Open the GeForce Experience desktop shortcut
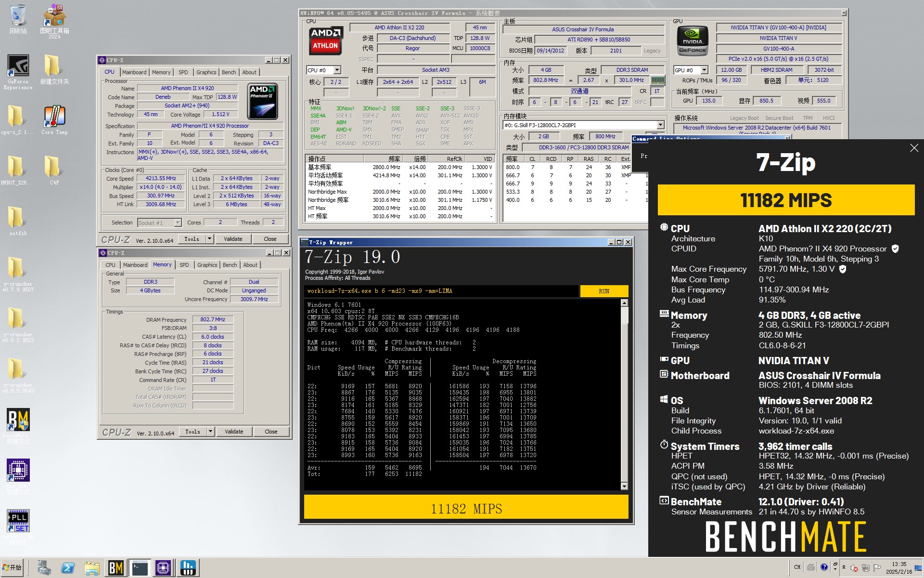Image resolution: width=924 pixels, height=578 pixels. (x=18, y=72)
